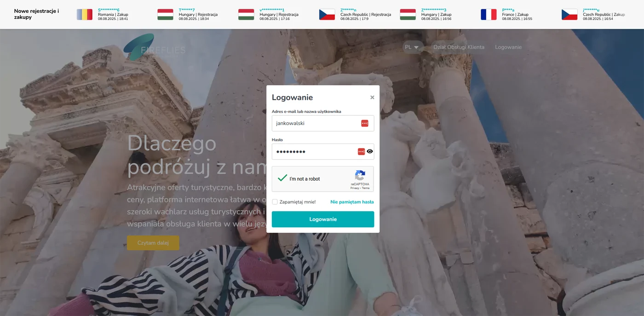Toggle the I'm not a robot checkbox
The image size is (644, 316).
pyautogui.click(x=282, y=178)
